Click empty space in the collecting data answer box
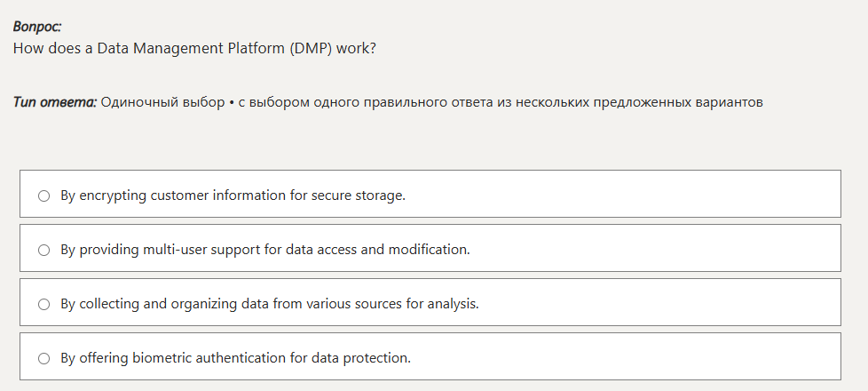 coord(661,304)
